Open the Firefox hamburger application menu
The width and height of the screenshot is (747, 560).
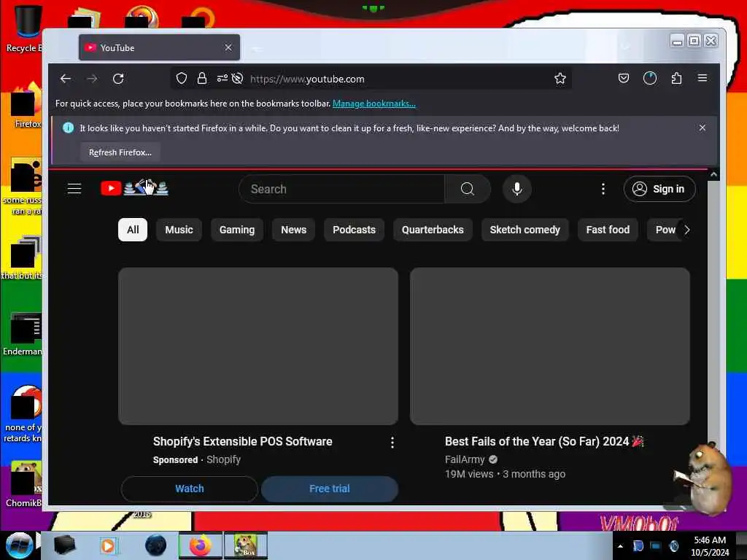(703, 78)
